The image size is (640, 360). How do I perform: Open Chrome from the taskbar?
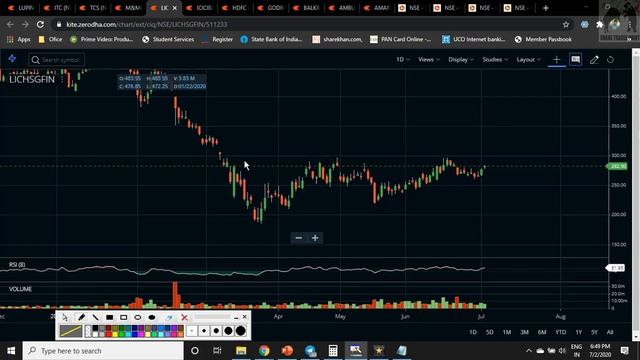(264, 351)
